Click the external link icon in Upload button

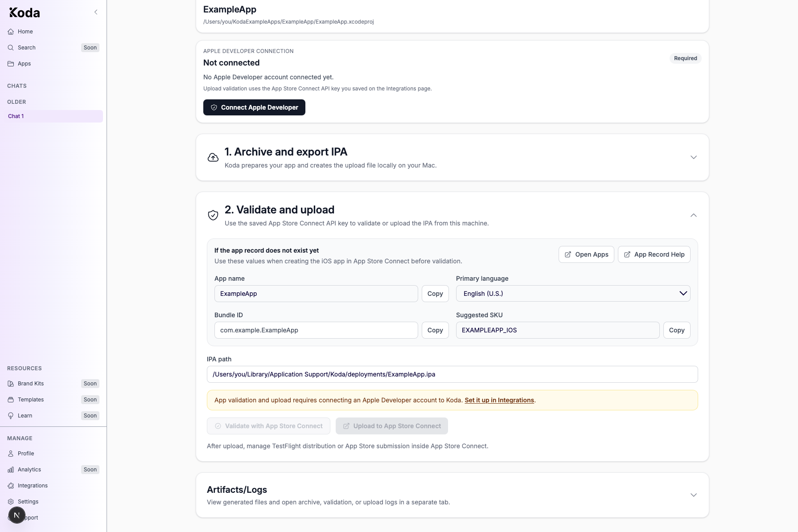pos(346,426)
